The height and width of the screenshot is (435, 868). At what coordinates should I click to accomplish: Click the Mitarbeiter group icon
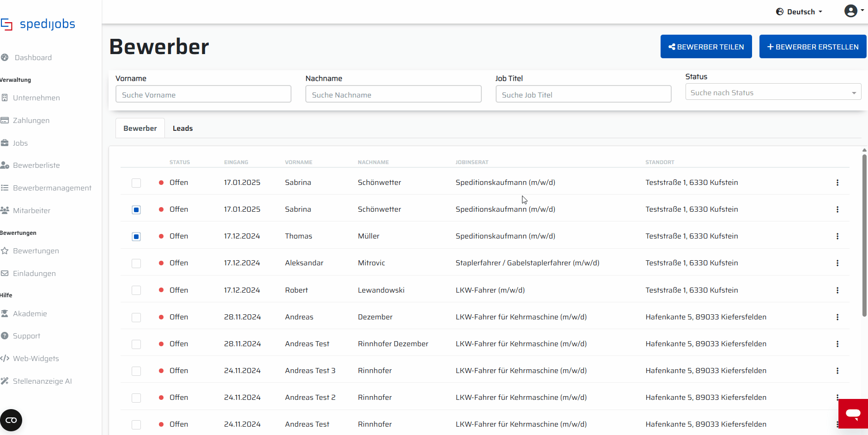[x=5, y=210]
